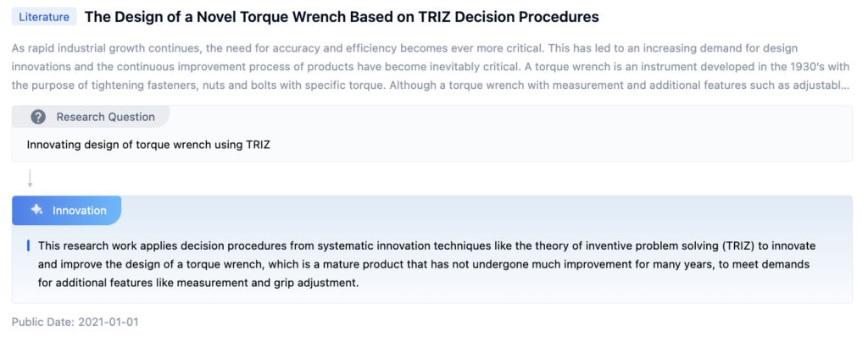Click the question mark icon beside Research Question
Viewport: 868px width, 342px height.
[x=38, y=117]
